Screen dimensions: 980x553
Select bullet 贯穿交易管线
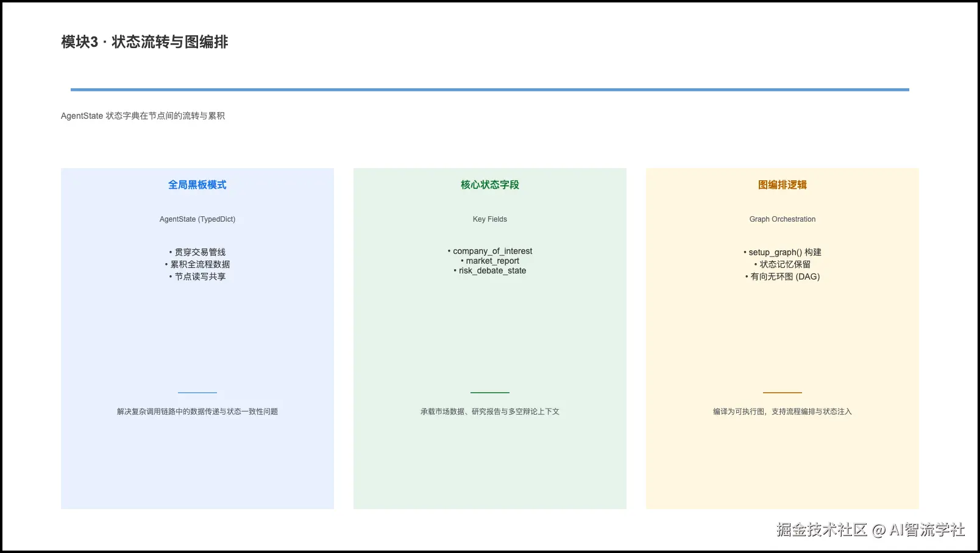click(197, 252)
